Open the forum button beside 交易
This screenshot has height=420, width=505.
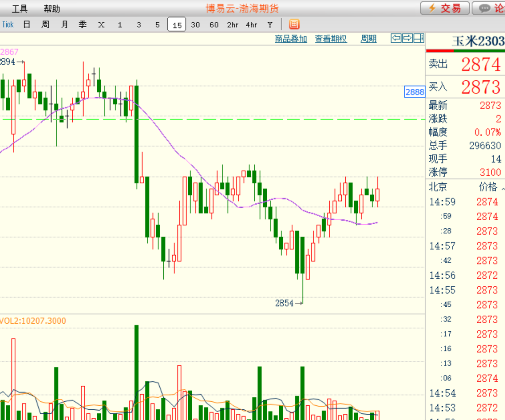click(489, 8)
